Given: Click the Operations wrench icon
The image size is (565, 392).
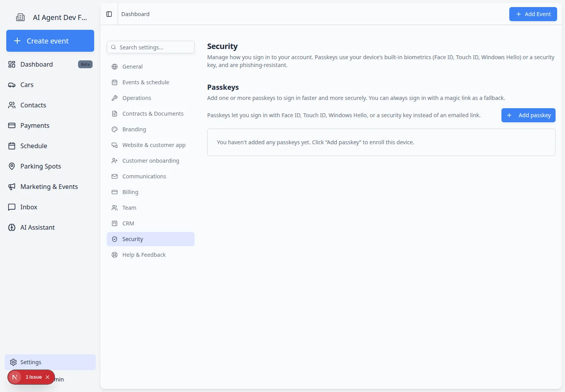Looking at the screenshot, I should click(x=115, y=98).
